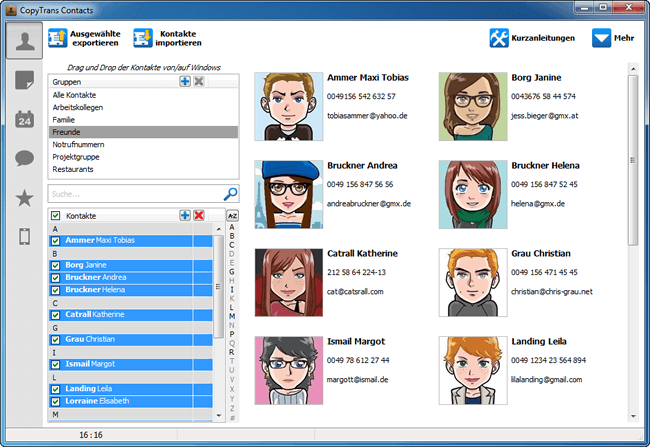Select the Notrufnummern group
Screen dimensions: 650x447
(143, 145)
